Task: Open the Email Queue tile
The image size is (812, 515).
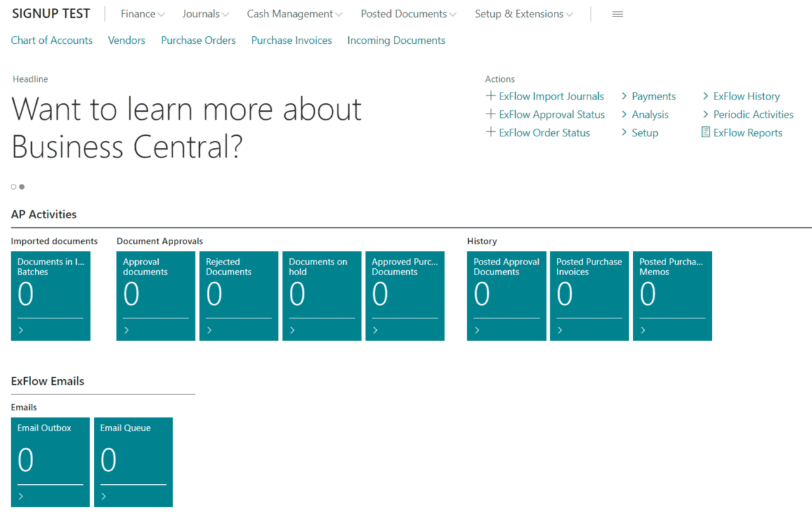Action: click(x=134, y=462)
